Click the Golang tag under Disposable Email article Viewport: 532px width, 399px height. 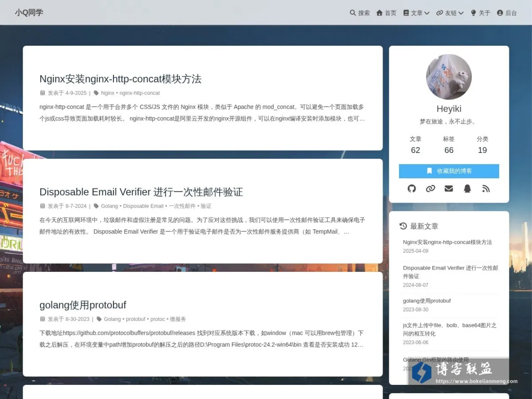110,206
